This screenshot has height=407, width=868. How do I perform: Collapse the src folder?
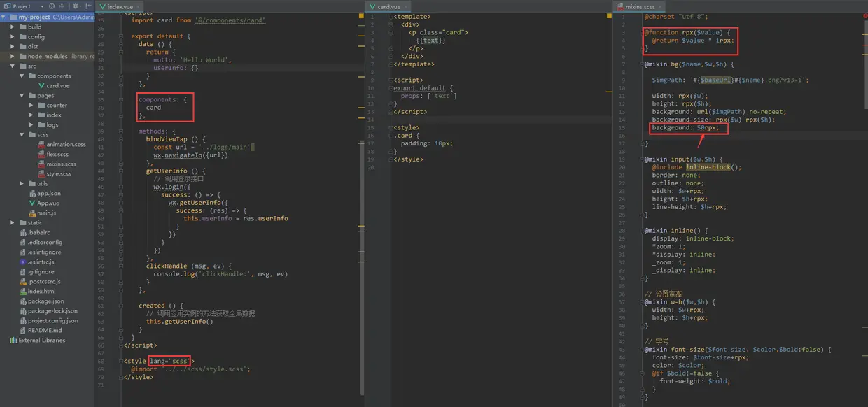coord(13,66)
